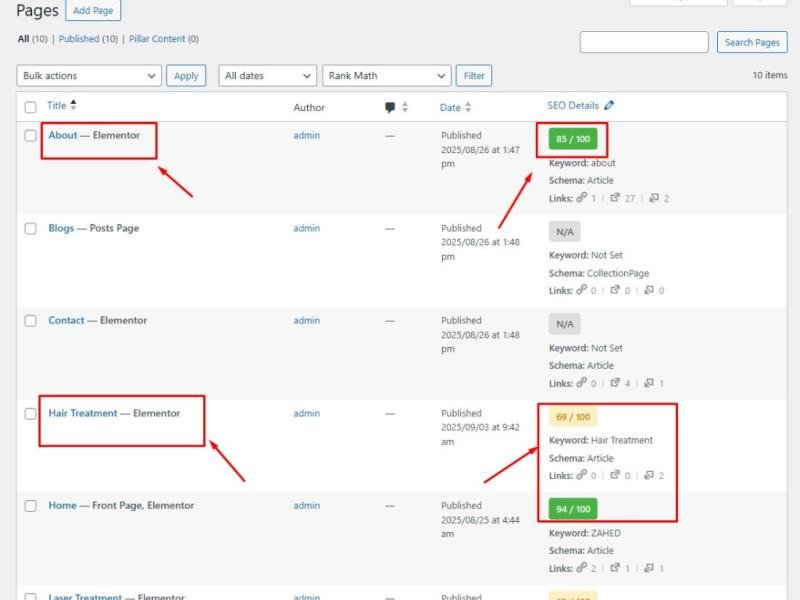Click internal links icon in Blogs row

[x=582, y=290]
